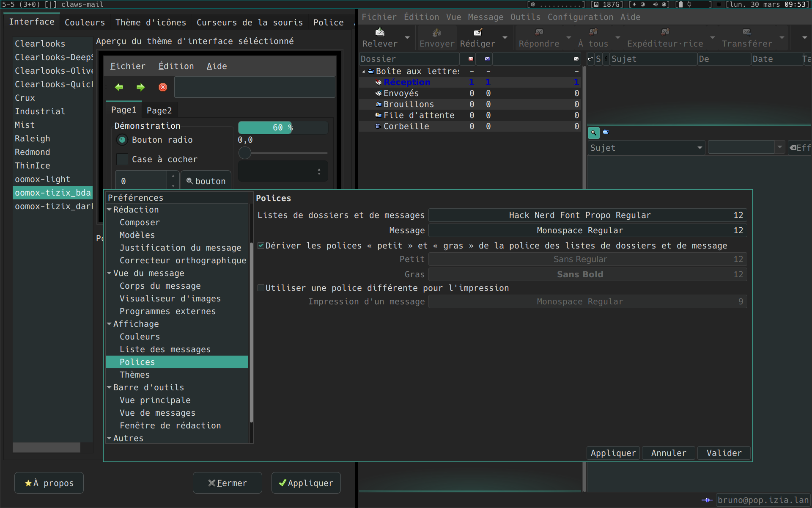Open the Outils menu
This screenshot has height=508, width=812.
(525, 17)
